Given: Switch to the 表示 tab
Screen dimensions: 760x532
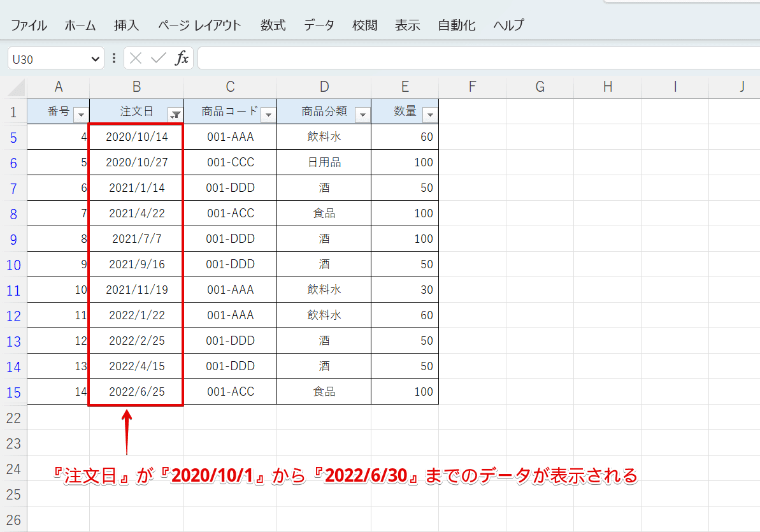Looking at the screenshot, I should [407, 25].
